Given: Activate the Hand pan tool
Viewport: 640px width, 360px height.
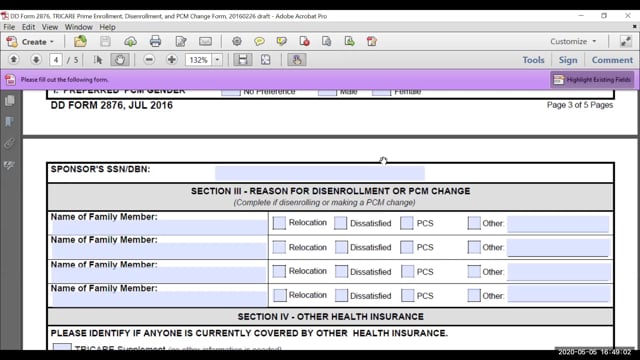Looking at the screenshot, I should coord(120,60).
